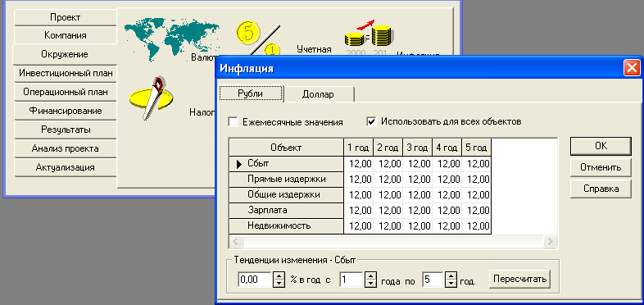Select the Зарплата row header
Screen dimensions: 644x305
tap(286, 211)
